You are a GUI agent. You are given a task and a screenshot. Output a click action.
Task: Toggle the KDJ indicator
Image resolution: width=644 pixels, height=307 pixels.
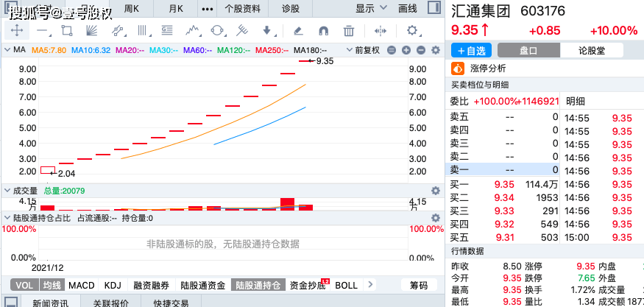coord(113,285)
